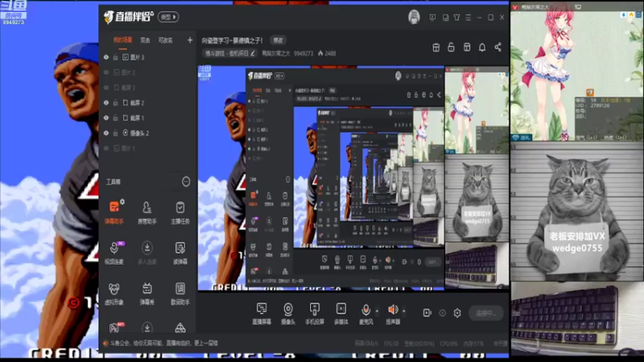
Task: Add a 摄像头 camera source
Action: pyautogui.click(x=288, y=314)
